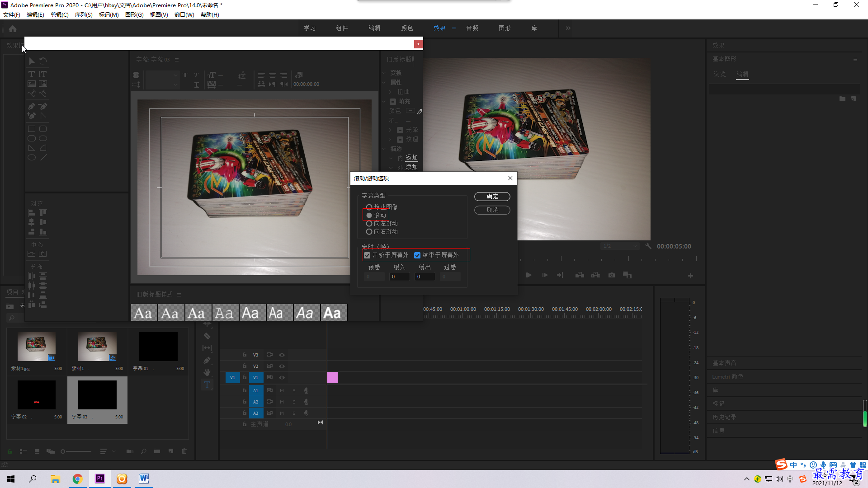868x488 pixels.
Task: Click the 缓入 input field
Action: (400, 277)
